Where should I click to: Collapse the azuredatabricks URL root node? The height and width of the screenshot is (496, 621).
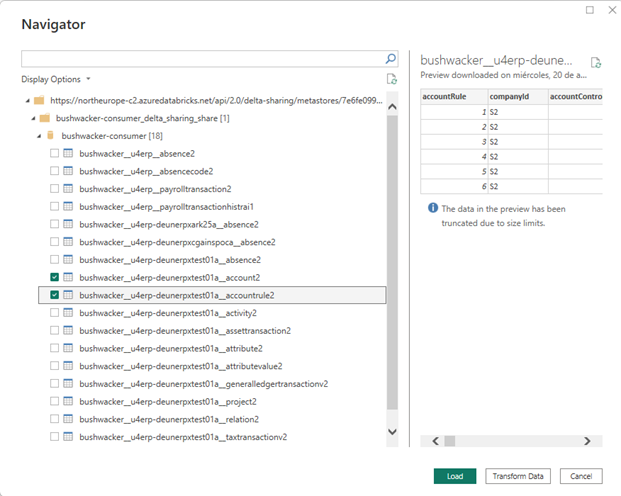tap(27, 101)
